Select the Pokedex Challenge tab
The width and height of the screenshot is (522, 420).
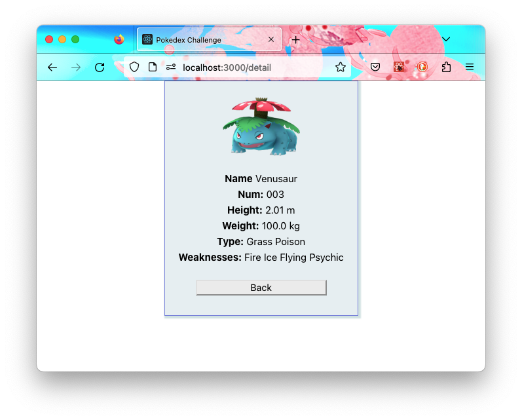[210, 39]
